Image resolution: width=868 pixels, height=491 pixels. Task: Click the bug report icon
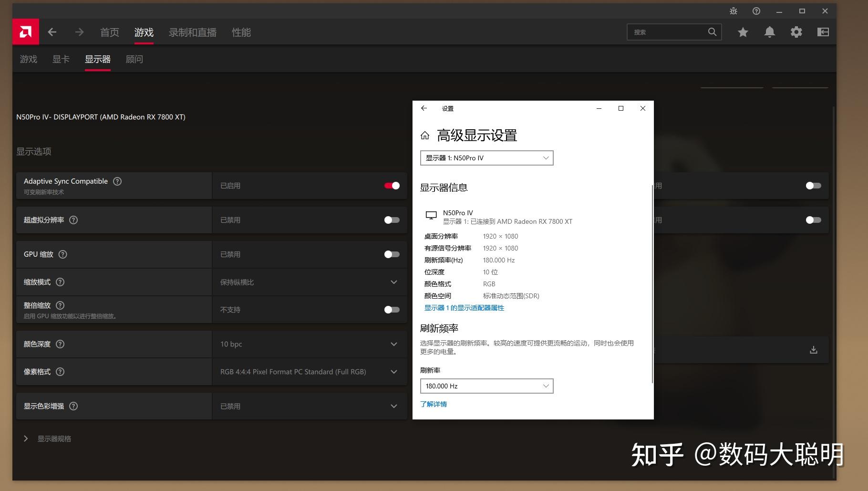pyautogui.click(x=734, y=11)
